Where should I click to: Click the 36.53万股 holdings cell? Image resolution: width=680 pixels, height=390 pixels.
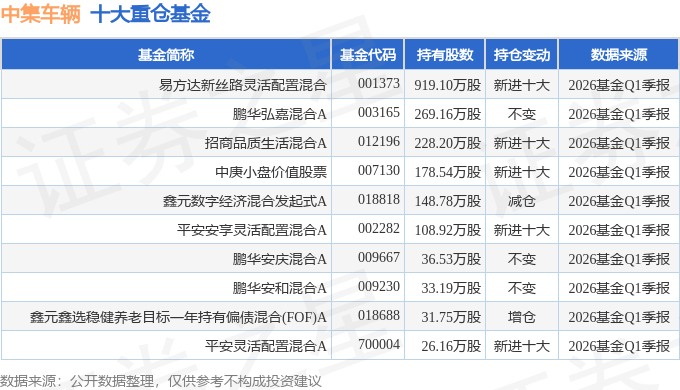click(451, 259)
